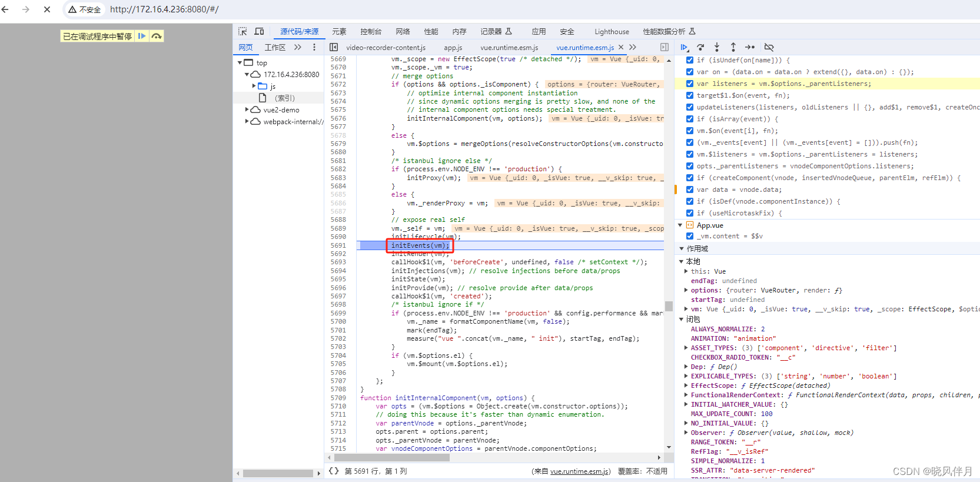The height and width of the screenshot is (482, 980).
Task: Uncheck breakpoint 'var listeners = vm.$options'
Action: tap(690, 84)
